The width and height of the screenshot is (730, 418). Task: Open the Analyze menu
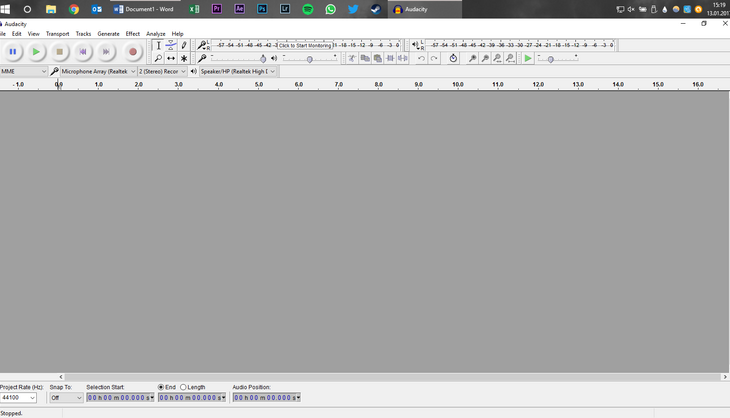155,34
